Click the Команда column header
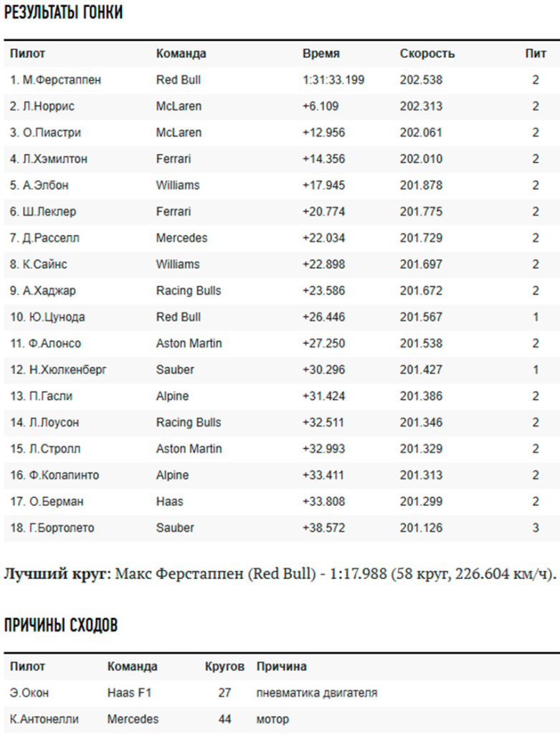This screenshot has width=560, height=734. coord(181,53)
